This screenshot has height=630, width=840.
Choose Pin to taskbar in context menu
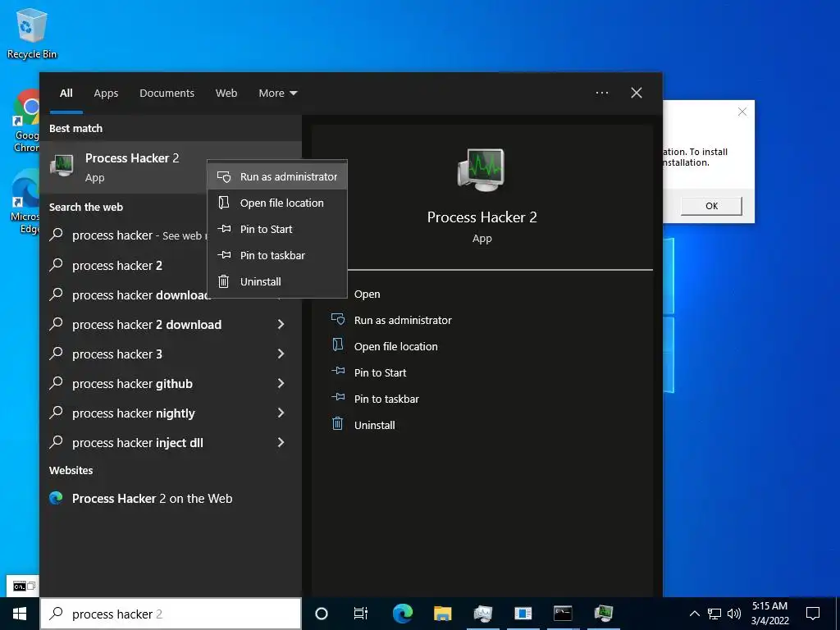pos(277,256)
